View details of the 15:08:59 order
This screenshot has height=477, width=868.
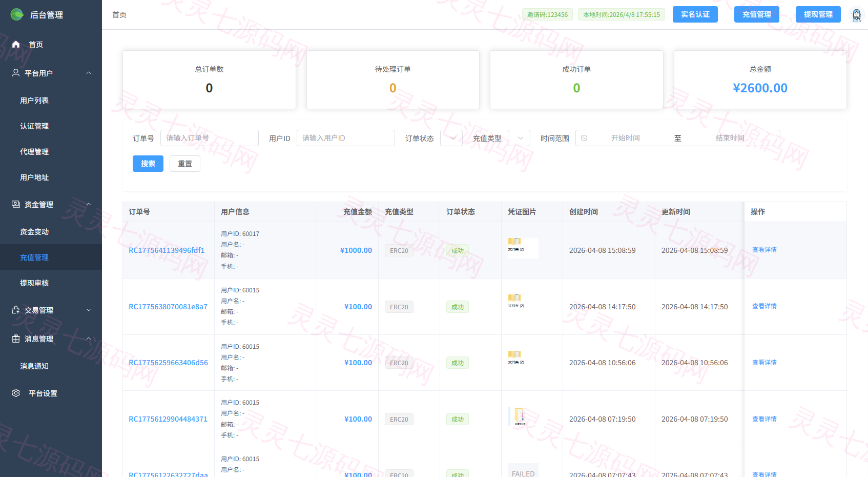764,250
